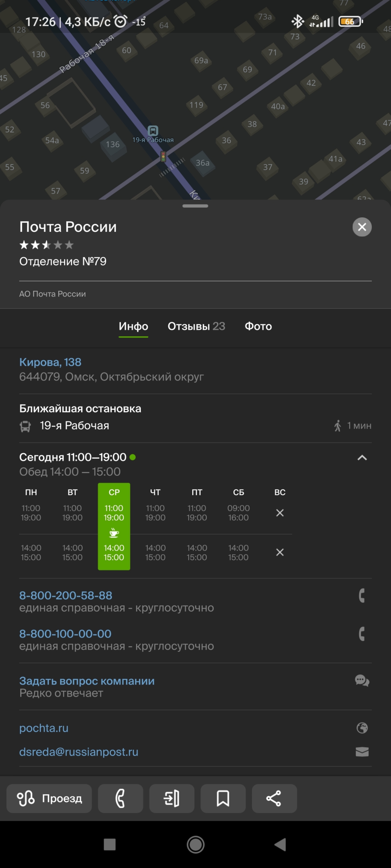Viewport: 391px width, 868px height.
Task: Tap АО Почта России organization label
Action: (x=52, y=294)
